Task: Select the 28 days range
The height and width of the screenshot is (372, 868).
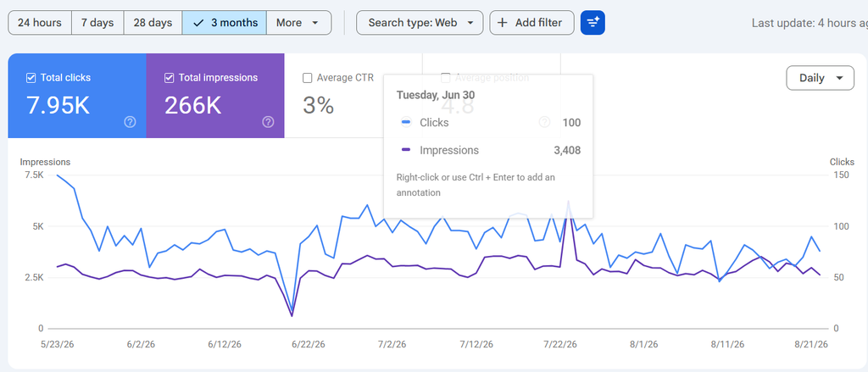Action: (153, 23)
